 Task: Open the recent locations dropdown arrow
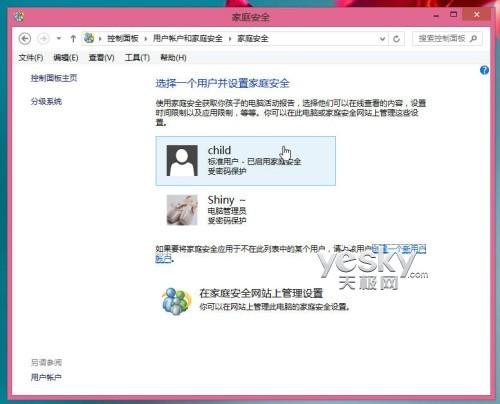pos(59,39)
